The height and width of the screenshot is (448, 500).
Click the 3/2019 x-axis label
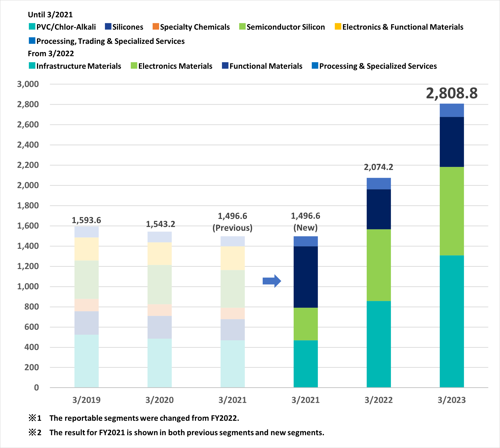pyautogui.click(x=86, y=400)
